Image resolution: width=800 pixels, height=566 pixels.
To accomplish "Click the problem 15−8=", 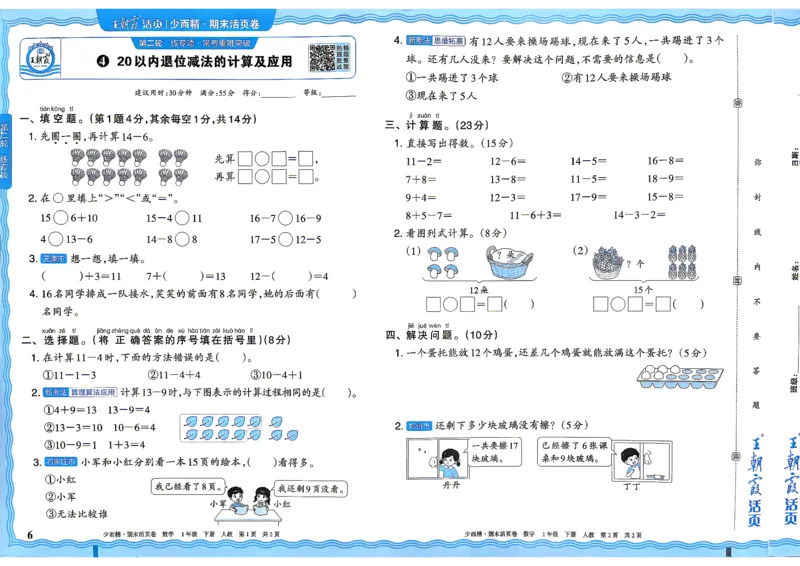I will pyautogui.click(x=665, y=196).
